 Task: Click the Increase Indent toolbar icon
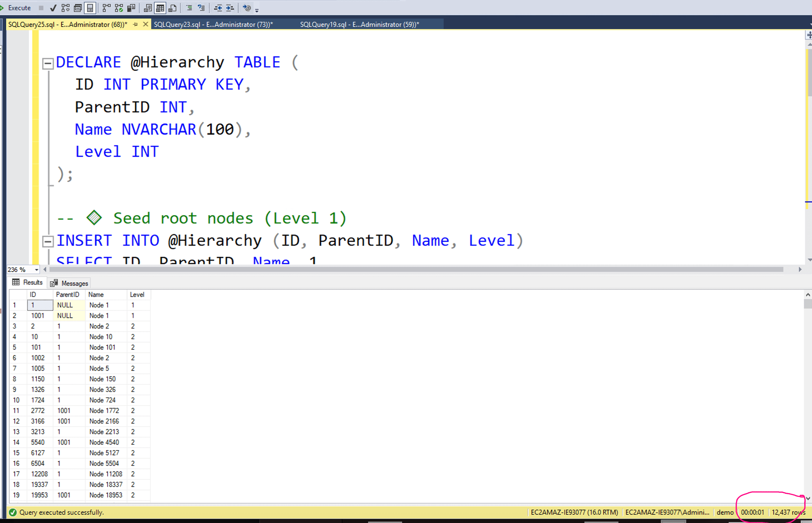(230, 8)
